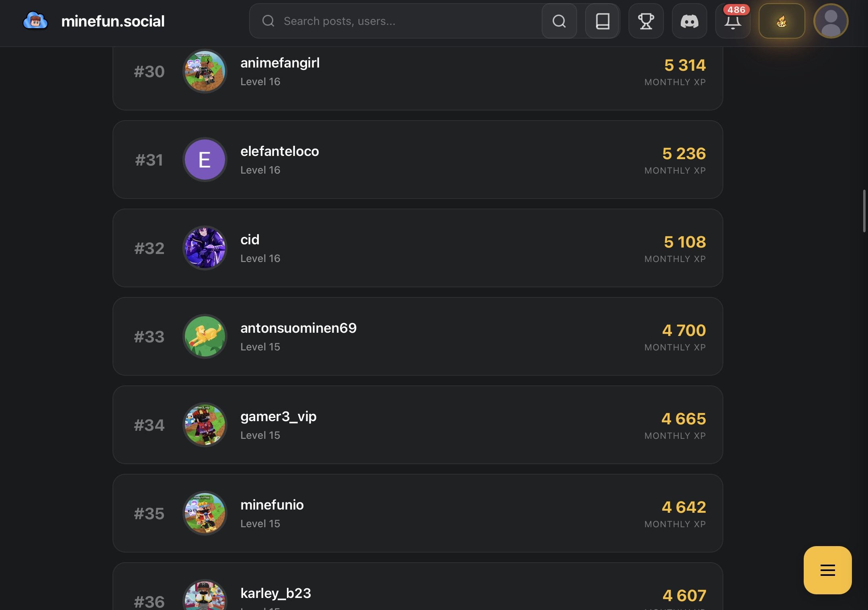Screen dimensions: 868x610
Task: Open the trophy leaderboard icon
Action: pyautogui.click(x=646, y=21)
